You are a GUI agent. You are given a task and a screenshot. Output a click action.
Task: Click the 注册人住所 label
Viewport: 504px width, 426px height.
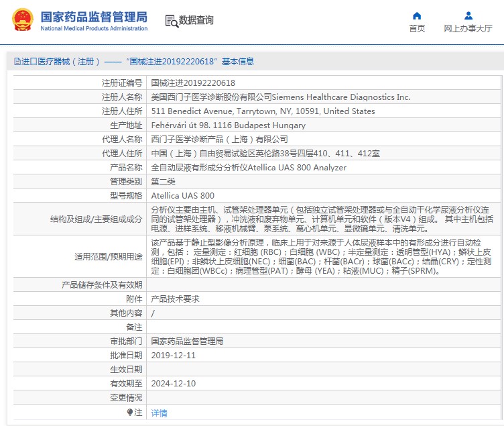point(122,111)
